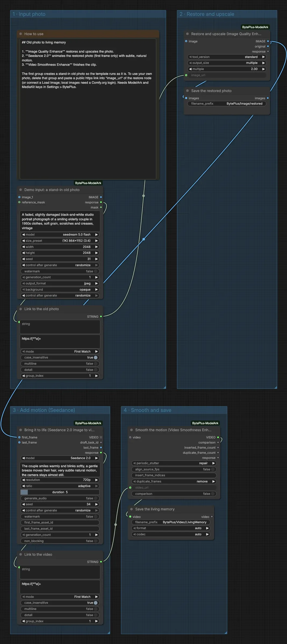The height and width of the screenshot is (644, 287).
Task: Click the reference_mask input port
Action: pos(19,202)
